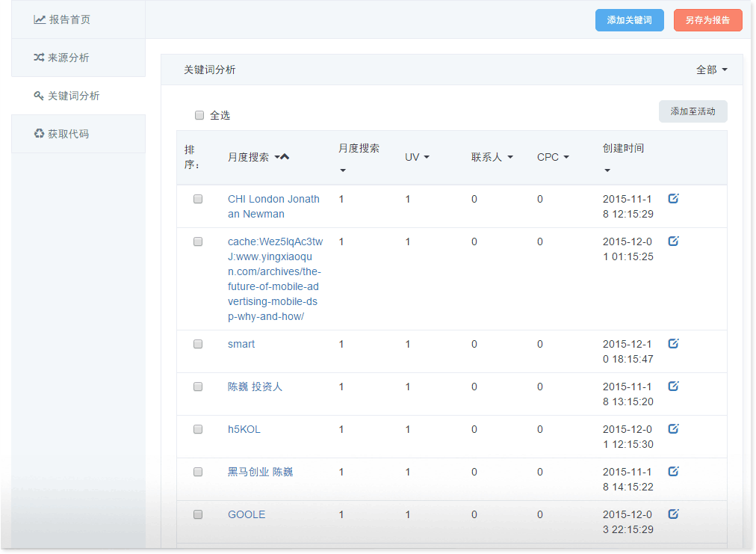Click edit icon for h5KOL row

(674, 428)
